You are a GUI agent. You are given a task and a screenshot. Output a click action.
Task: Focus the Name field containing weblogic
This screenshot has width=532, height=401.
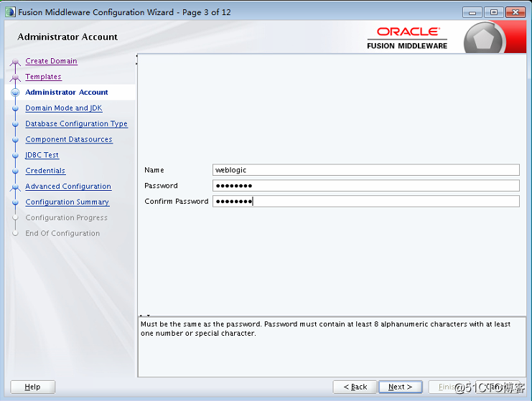366,170
